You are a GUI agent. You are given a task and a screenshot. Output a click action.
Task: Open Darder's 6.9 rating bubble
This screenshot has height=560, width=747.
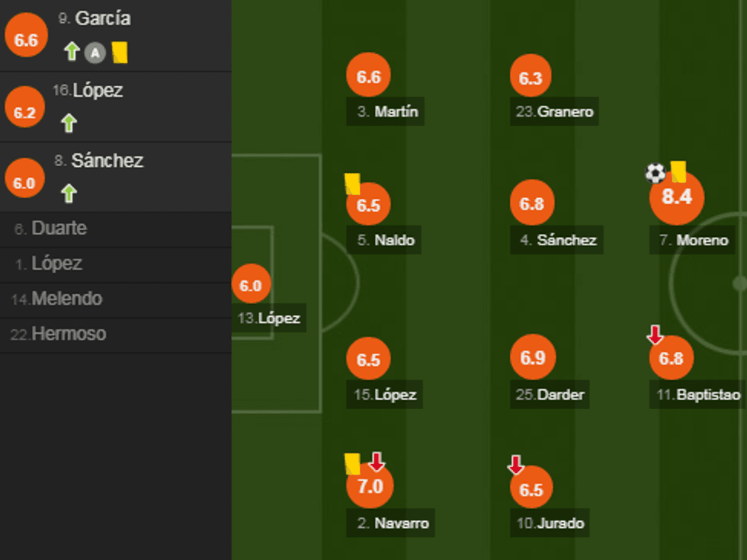pos(532,357)
